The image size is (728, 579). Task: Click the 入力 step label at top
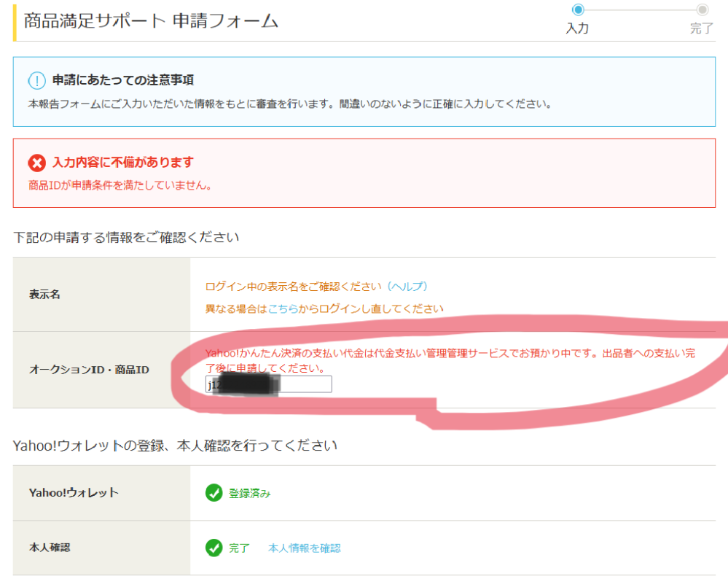click(577, 28)
